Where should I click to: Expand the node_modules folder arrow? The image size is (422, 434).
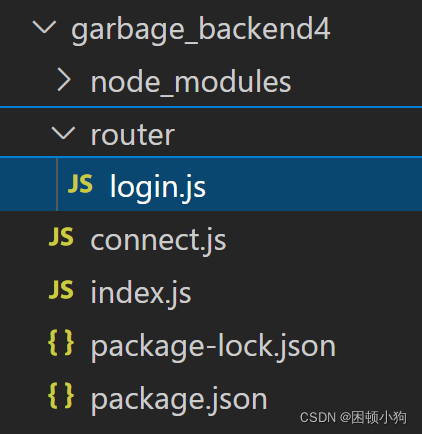tap(64, 80)
